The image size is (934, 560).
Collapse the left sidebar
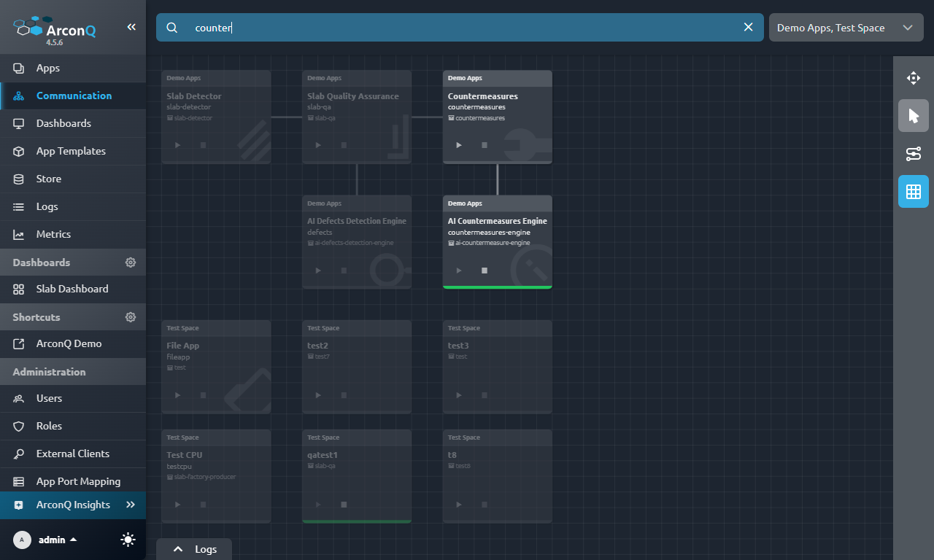pos(131,27)
